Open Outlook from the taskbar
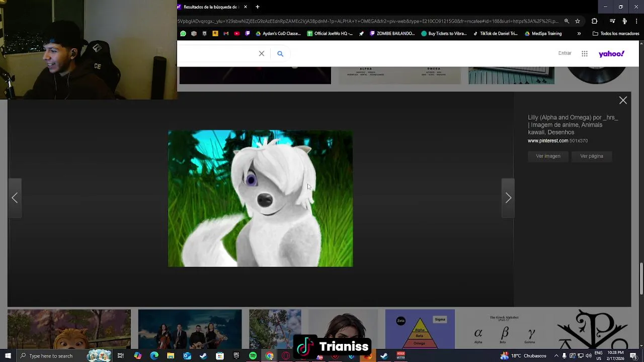 (x=187, y=356)
